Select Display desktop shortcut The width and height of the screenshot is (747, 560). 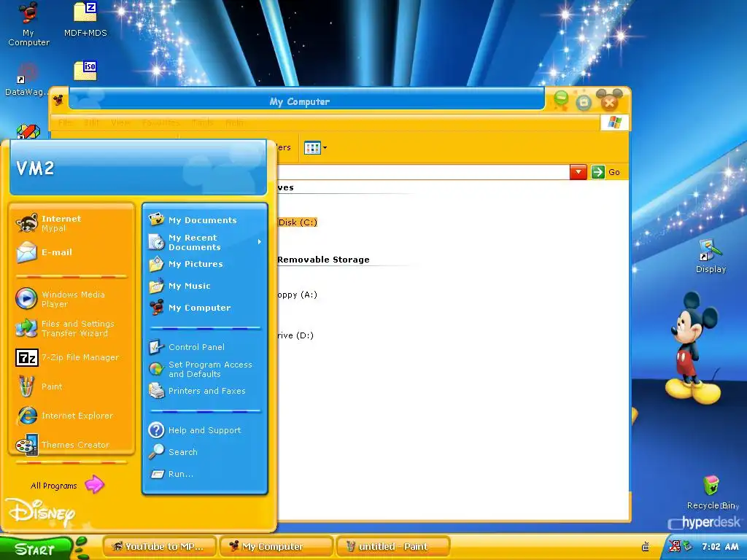click(x=711, y=256)
